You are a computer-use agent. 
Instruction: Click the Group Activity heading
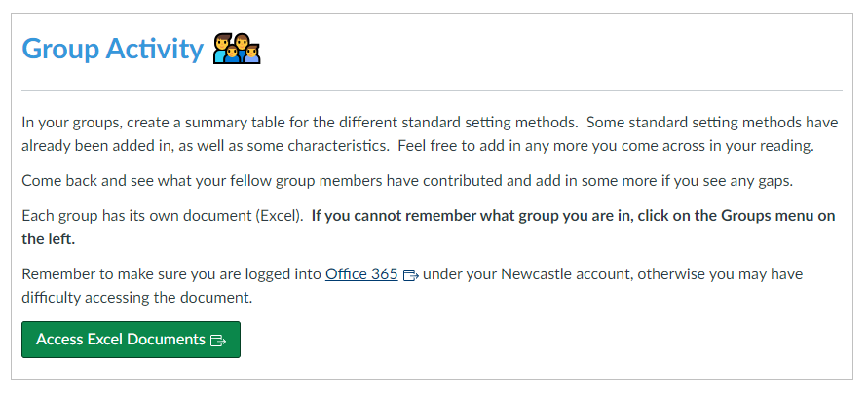pyautogui.click(x=112, y=49)
